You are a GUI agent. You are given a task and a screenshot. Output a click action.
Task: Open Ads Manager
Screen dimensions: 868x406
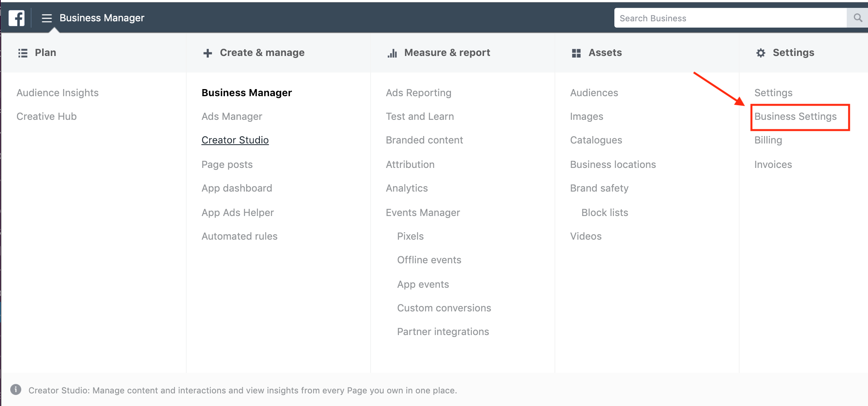(x=232, y=116)
